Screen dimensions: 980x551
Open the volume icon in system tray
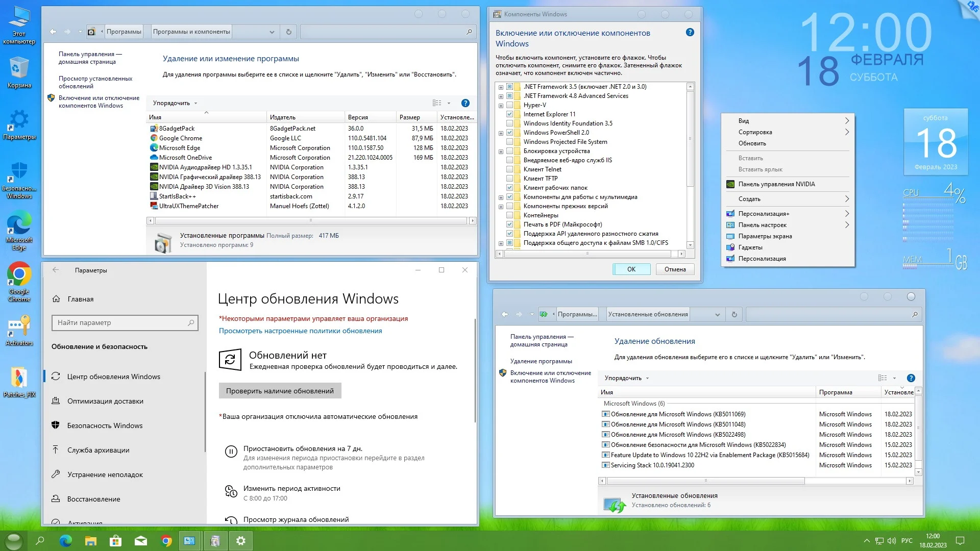[x=891, y=541]
